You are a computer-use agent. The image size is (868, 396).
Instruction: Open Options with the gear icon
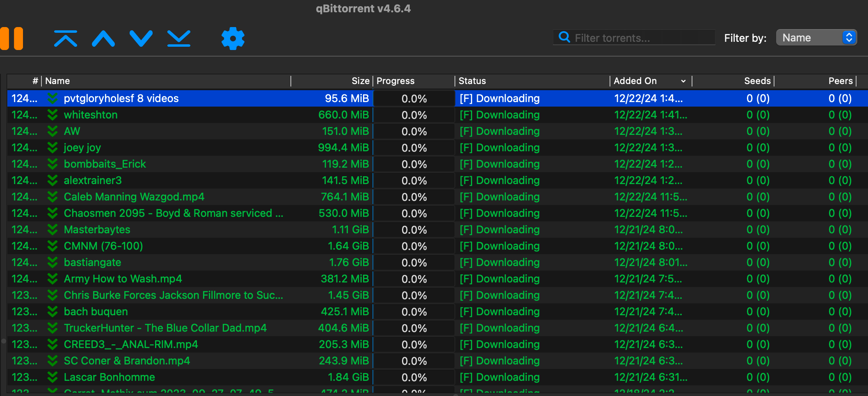point(233,39)
